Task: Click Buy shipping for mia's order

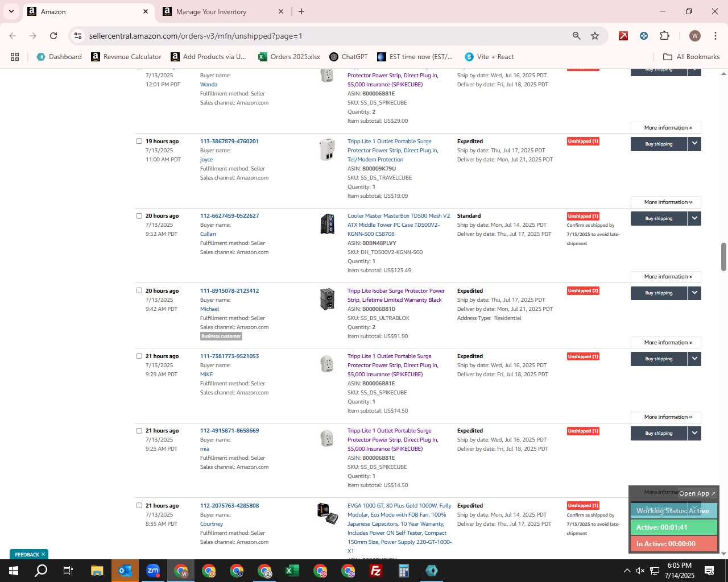Action: 659,433
